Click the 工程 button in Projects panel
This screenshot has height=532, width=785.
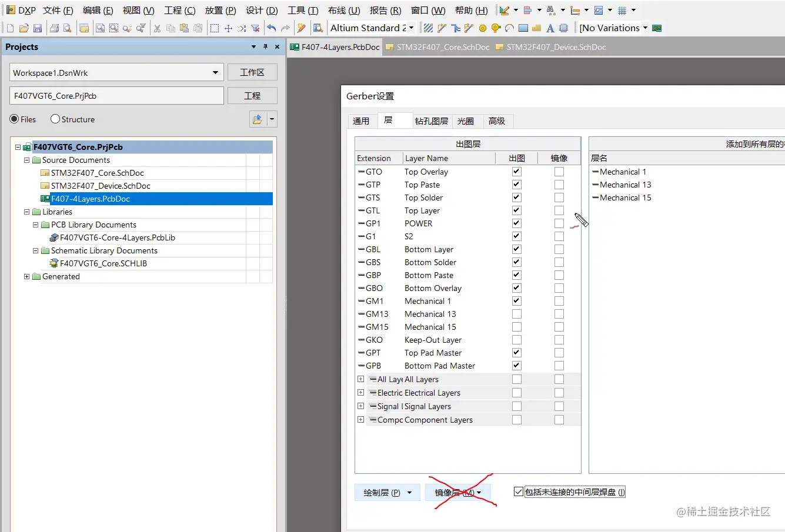(252, 96)
